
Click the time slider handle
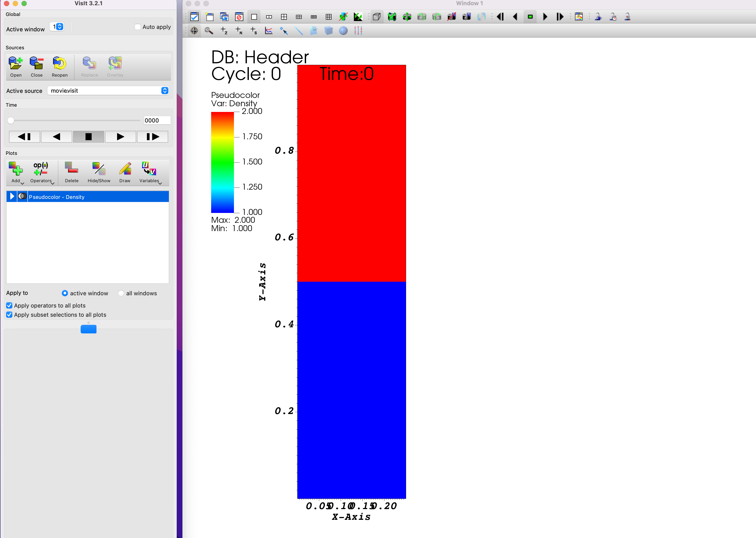[11, 120]
